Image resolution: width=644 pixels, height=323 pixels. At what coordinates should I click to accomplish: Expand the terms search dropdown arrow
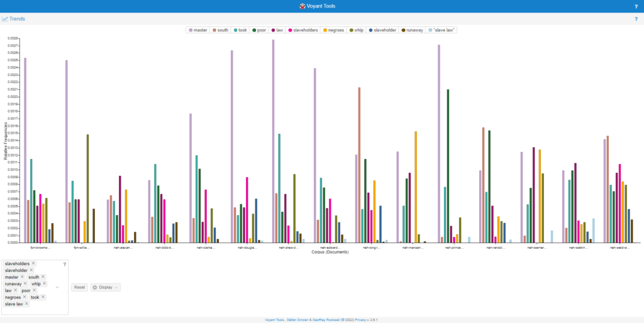tap(57, 287)
